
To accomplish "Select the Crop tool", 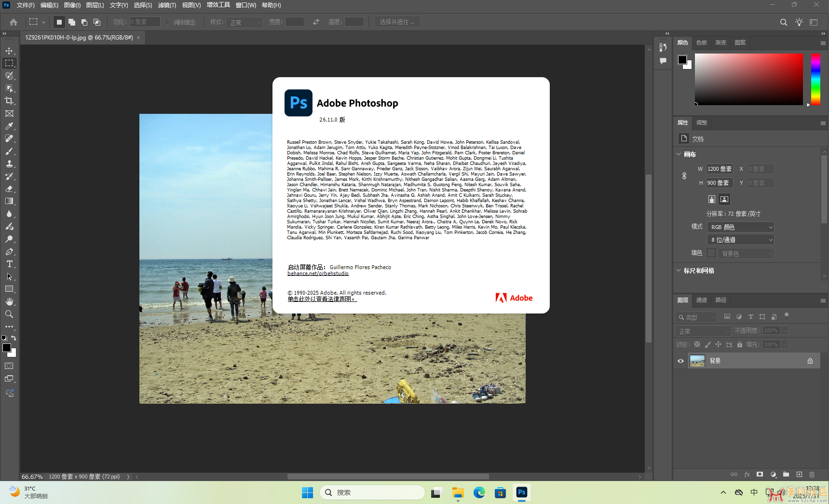I will point(9,101).
